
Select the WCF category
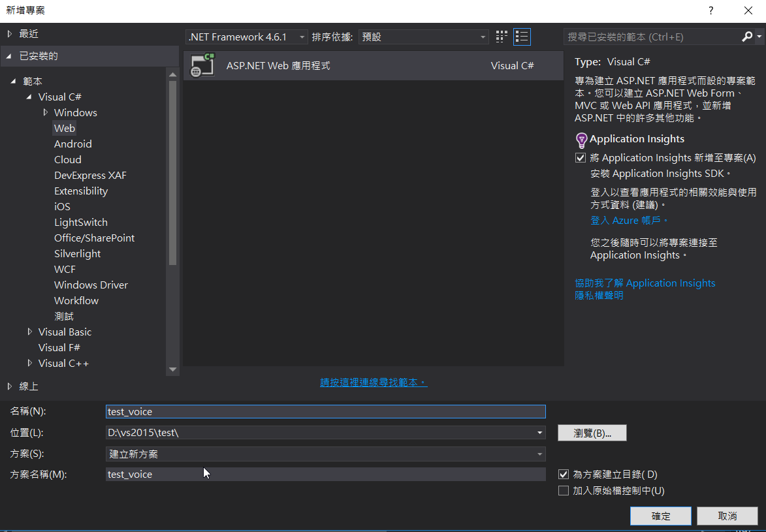pos(65,269)
